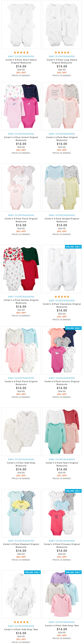Open the 4-Pack Bear Original Bodysuits title
Viewport: 82px width, 644px height.
62,139
